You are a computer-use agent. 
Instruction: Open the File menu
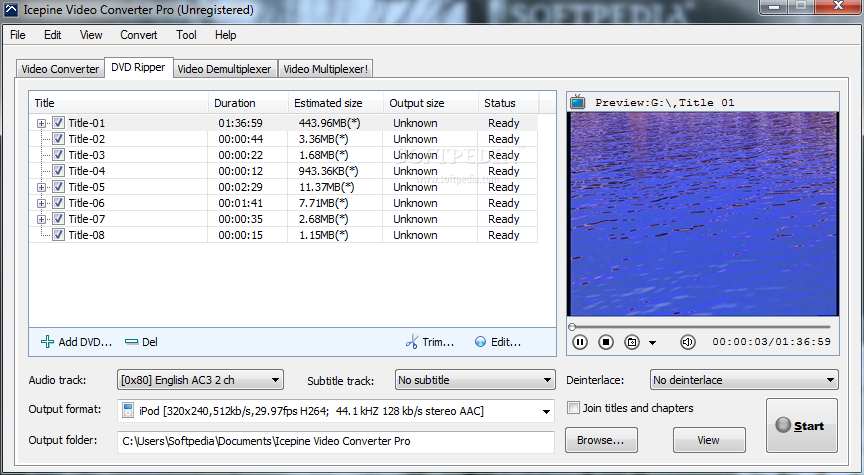[x=18, y=35]
